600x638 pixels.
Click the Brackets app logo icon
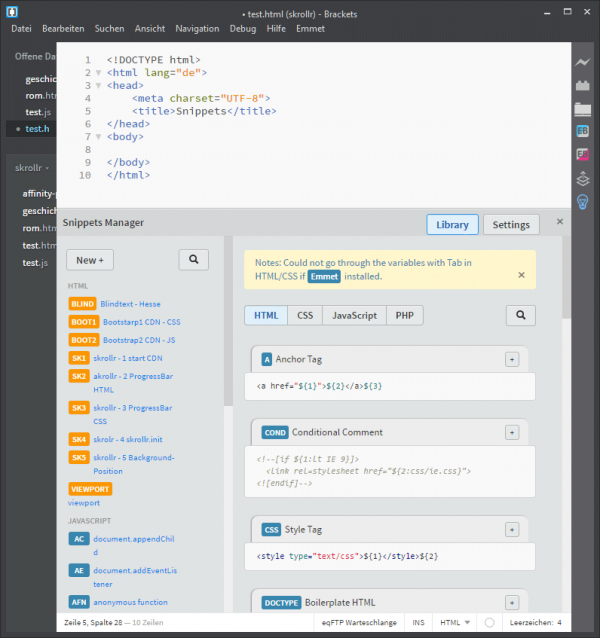pos(12,12)
